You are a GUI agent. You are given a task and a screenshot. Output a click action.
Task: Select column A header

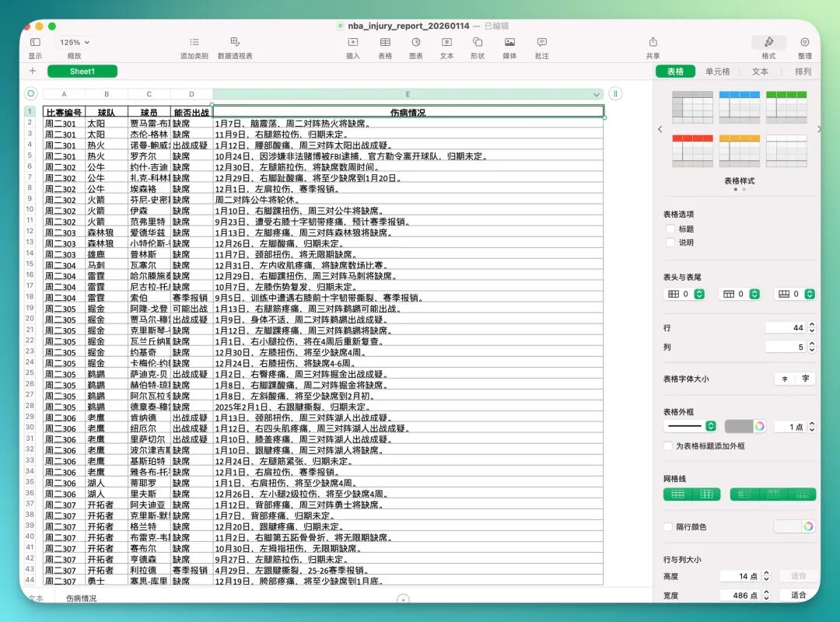point(64,94)
